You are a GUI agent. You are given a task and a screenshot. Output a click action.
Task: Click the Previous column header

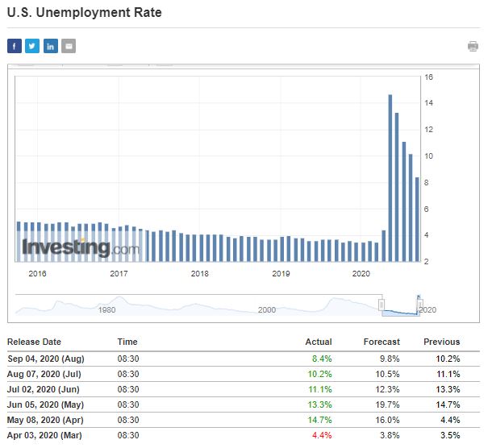pyautogui.click(x=441, y=342)
